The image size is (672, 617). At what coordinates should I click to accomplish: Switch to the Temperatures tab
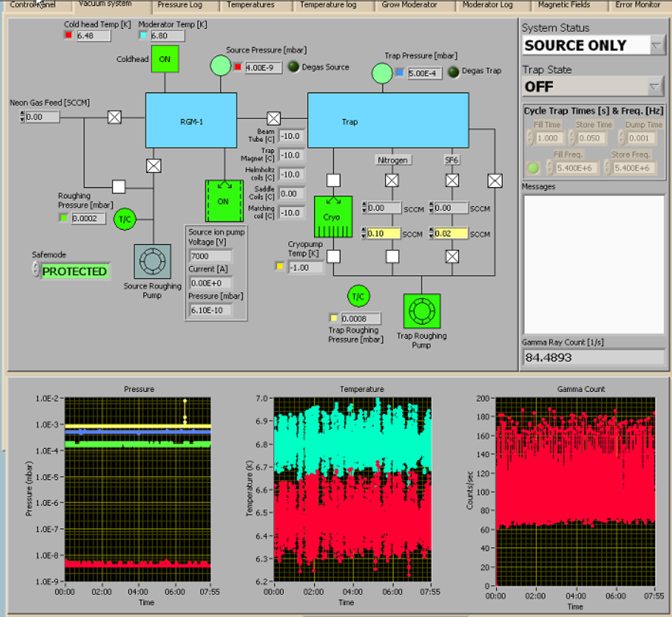point(250,5)
